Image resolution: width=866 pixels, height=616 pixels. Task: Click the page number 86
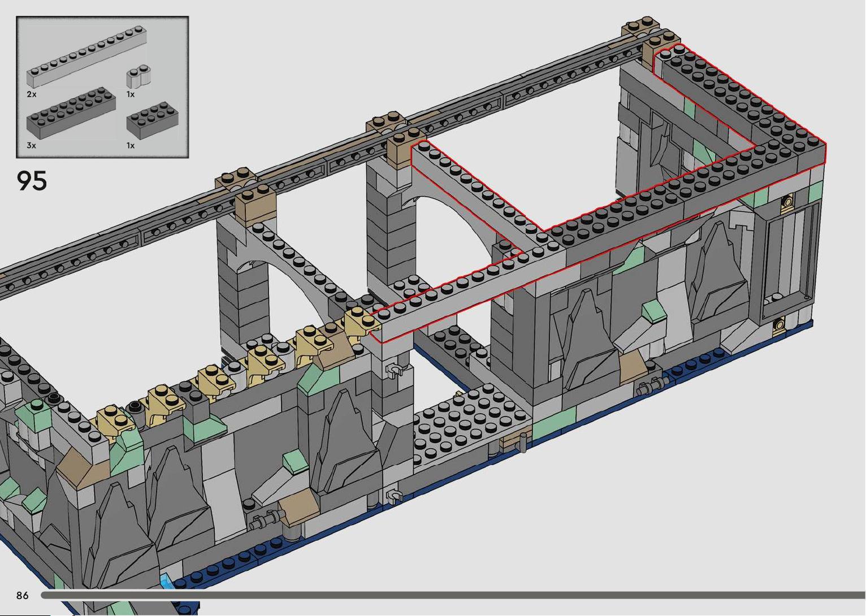click(23, 595)
